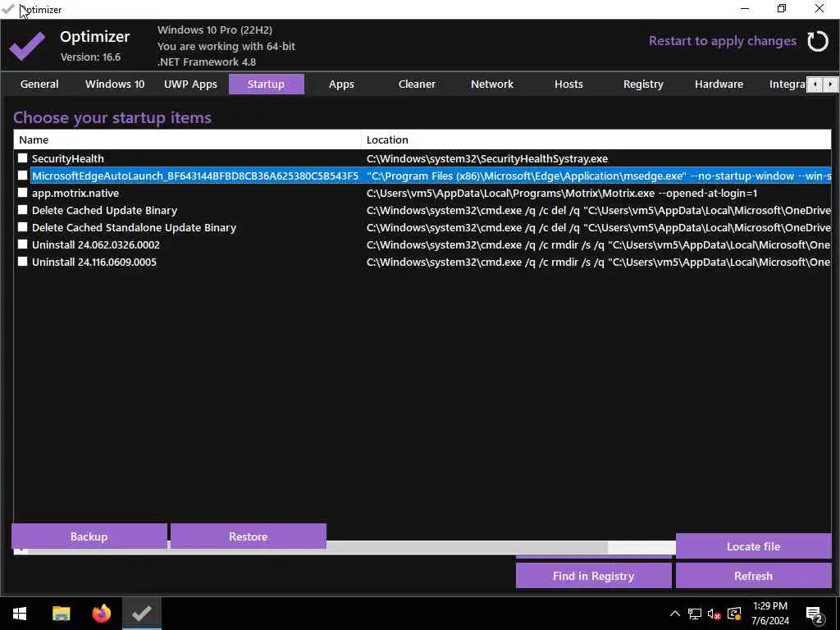Switch to the Hardware tab

[719, 84]
